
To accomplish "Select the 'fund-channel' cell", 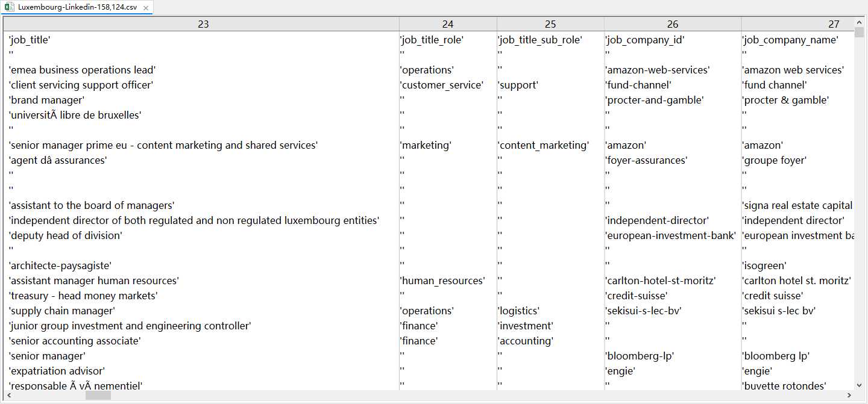I will point(673,85).
